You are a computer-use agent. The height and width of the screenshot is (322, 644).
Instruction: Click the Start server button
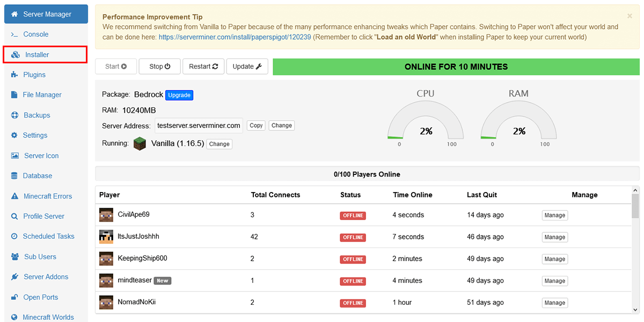tap(116, 67)
